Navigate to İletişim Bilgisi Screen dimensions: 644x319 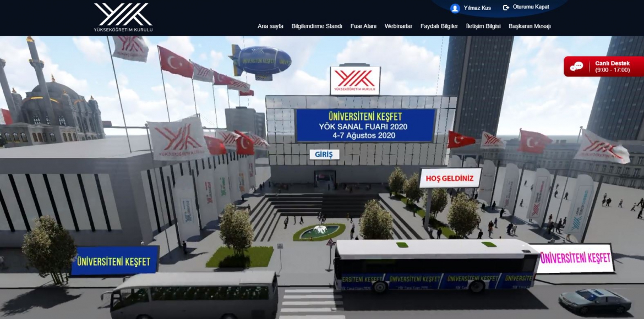[x=483, y=26]
